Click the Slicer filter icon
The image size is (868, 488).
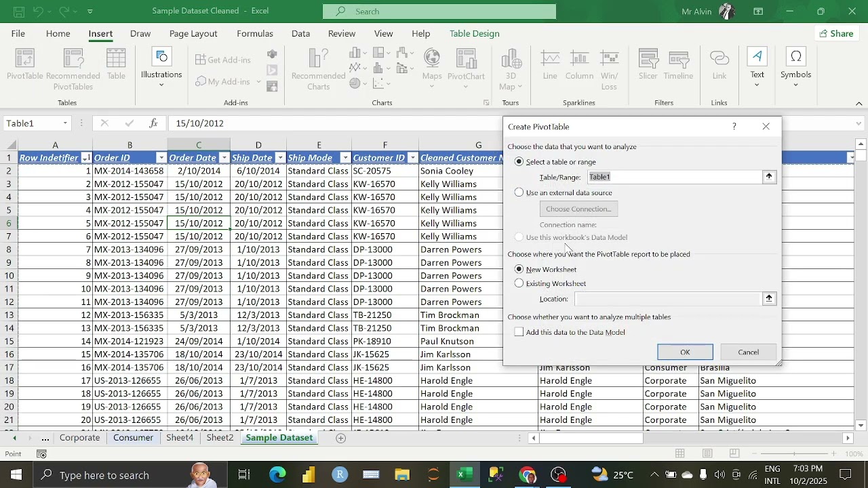(x=648, y=65)
